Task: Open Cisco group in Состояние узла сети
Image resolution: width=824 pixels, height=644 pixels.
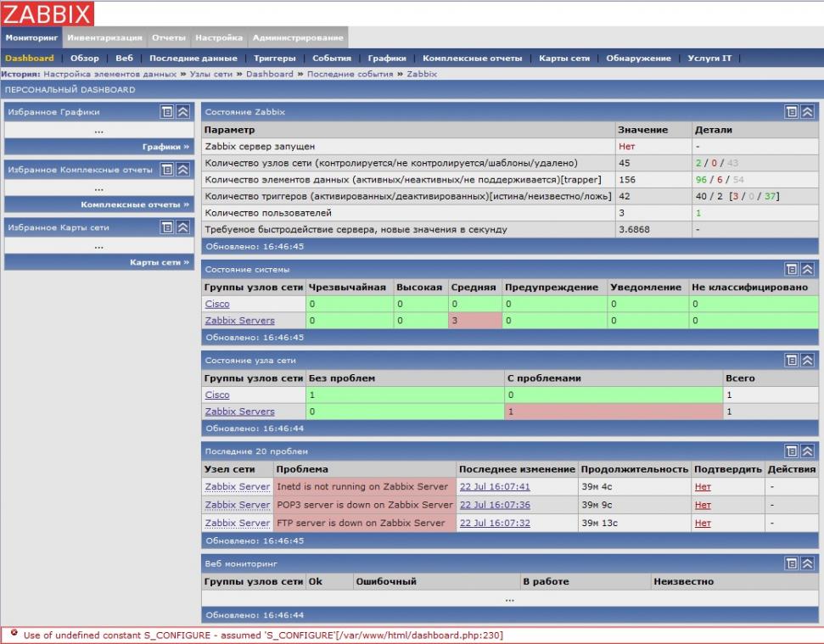Action: pyautogui.click(x=217, y=395)
